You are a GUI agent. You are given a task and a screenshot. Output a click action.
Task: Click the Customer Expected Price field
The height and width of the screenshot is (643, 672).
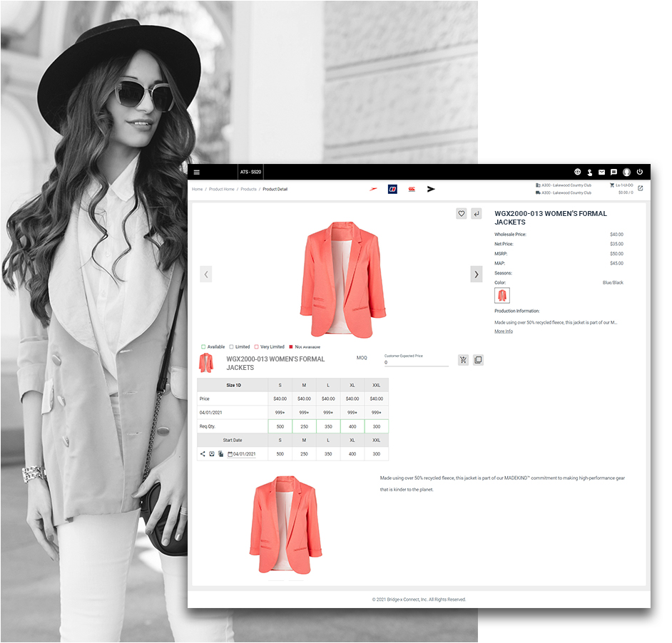[416, 362]
